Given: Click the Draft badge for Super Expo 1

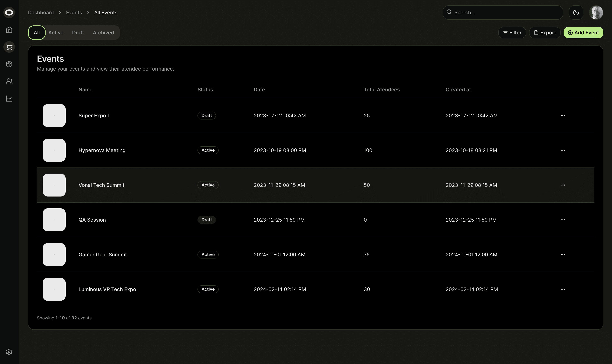Looking at the screenshot, I should pyautogui.click(x=206, y=116).
